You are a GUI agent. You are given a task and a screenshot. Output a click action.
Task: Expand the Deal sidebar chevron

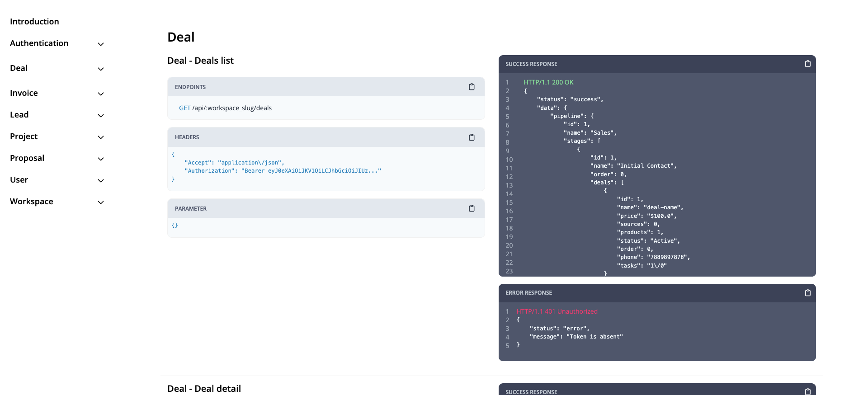(101, 69)
